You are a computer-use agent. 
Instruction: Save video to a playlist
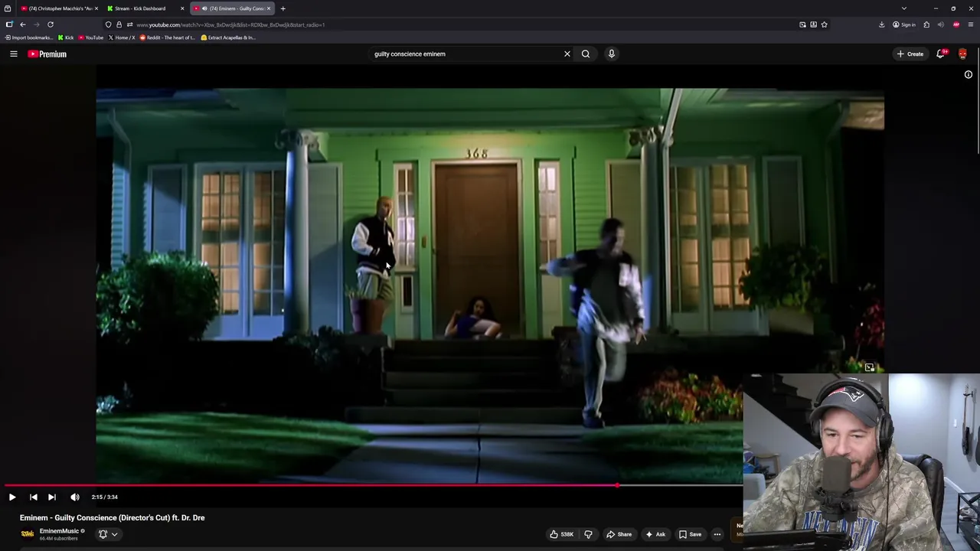coord(690,534)
